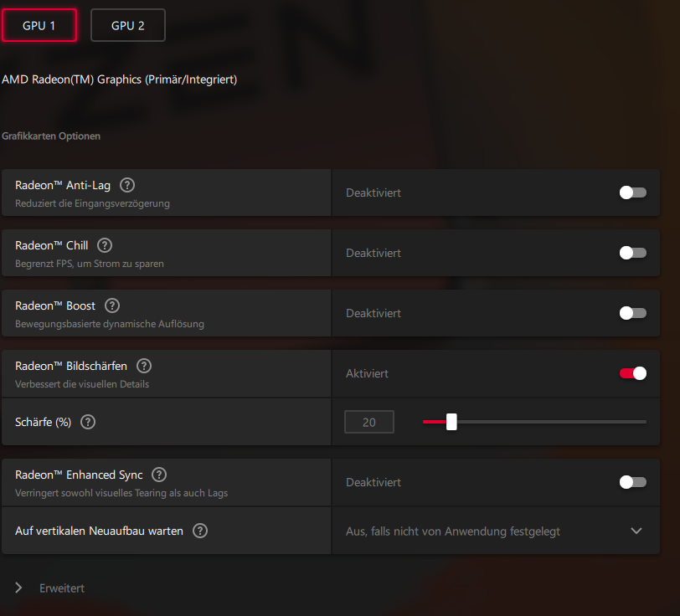The height and width of the screenshot is (616, 680).
Task: Open help icon for Radeon Anti-Lag
Action: 127,185
